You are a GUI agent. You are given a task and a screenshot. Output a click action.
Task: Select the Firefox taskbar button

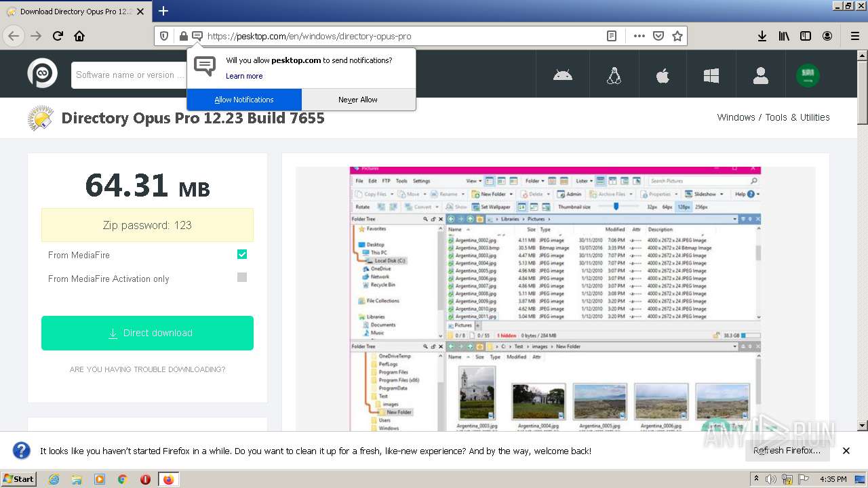pyautogui.click(x=168, y=479)
